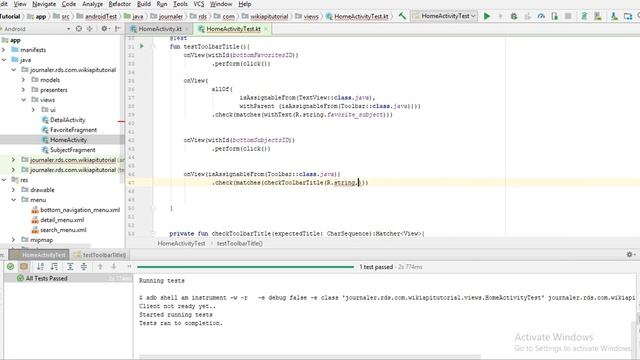Expand the manifests folder

[x=4, y=50]
